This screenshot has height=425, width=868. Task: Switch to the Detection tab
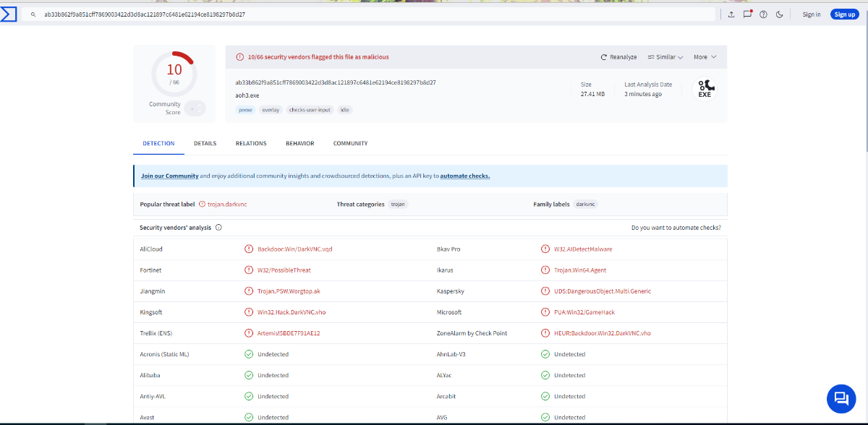click(158, 143)
